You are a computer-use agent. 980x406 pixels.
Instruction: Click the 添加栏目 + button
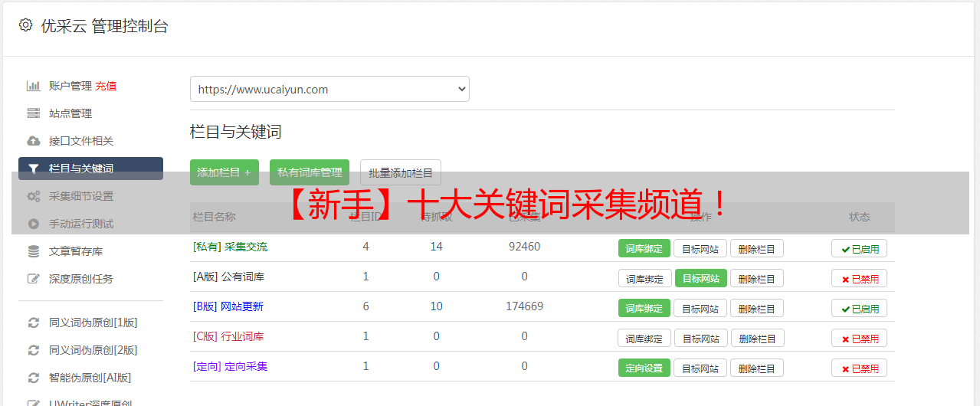tap(225, 172)
